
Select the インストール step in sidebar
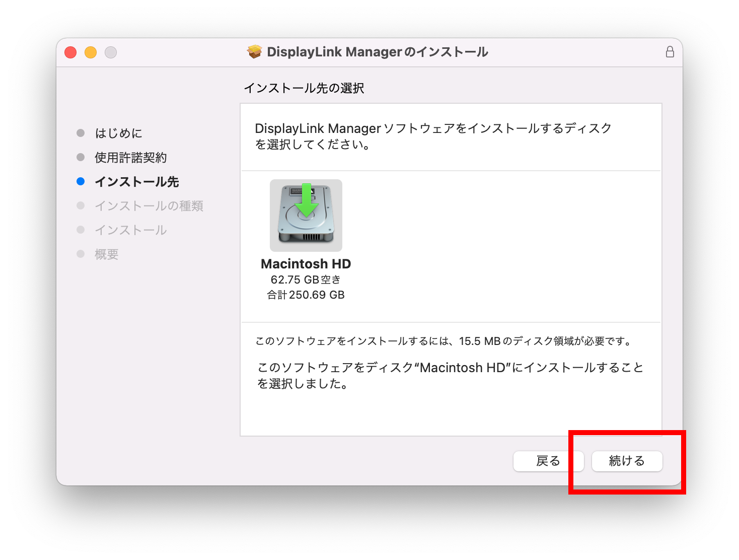(x=131, y=230)
